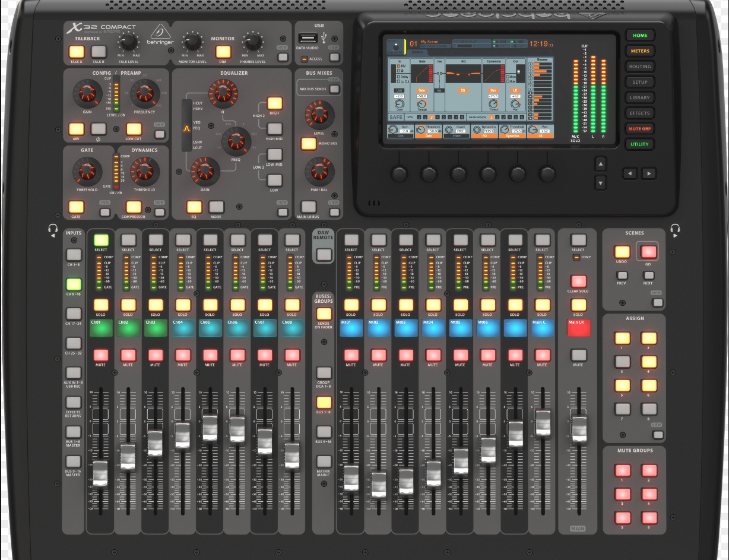This screenshot has width=729, height=560.
Task: Select the AUX IN 1-6 USB REC layer
Action: click(x=73, y=373)
